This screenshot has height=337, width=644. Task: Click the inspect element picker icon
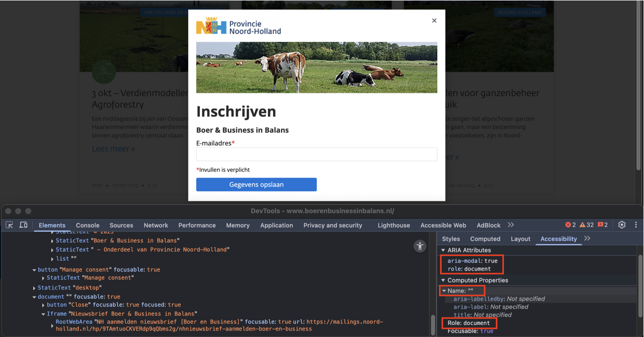[x=10, y=225]
